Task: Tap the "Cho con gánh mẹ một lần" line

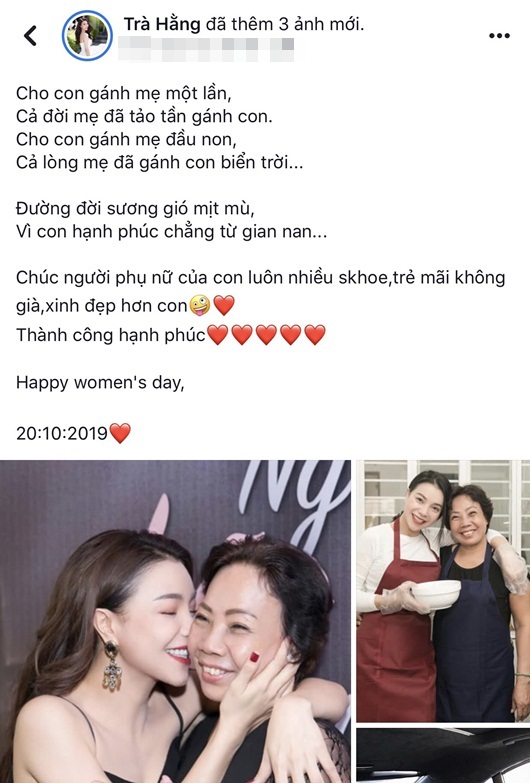Action: [124, 93]
